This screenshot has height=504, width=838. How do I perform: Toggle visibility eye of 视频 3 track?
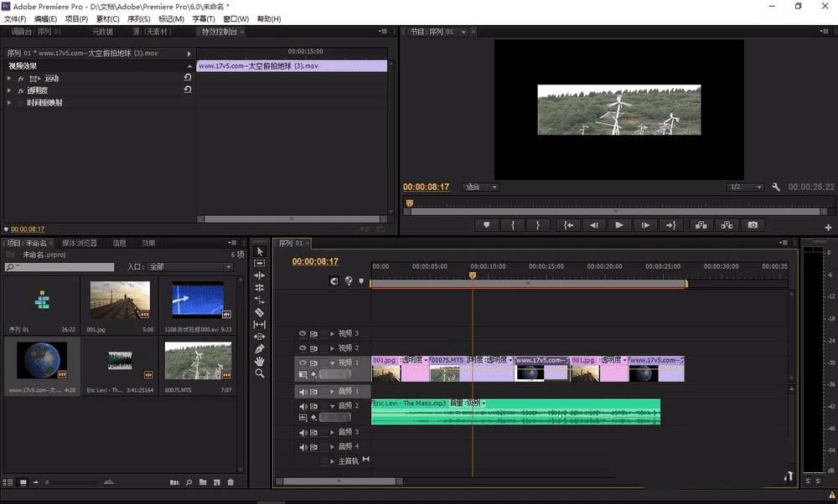[303, 333]
